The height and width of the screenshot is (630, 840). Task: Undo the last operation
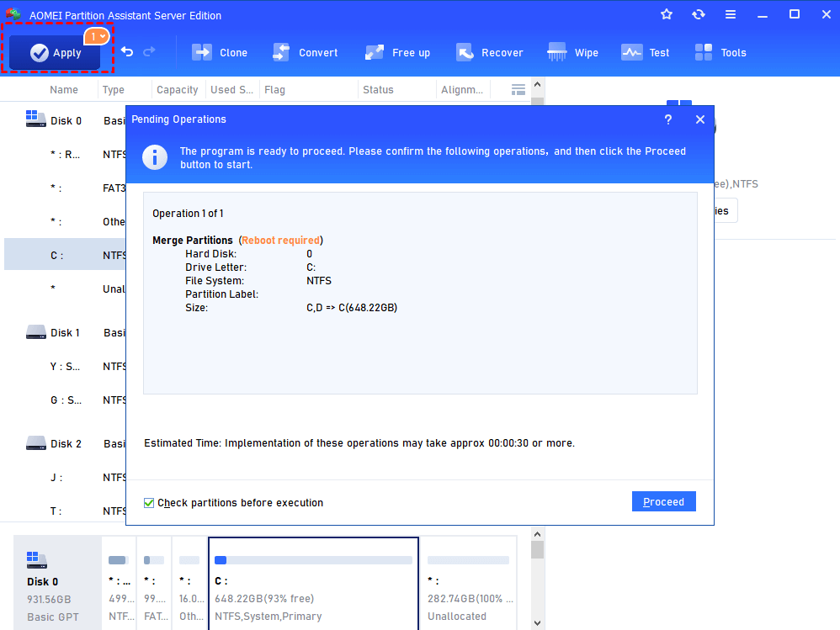click(127, 51)
